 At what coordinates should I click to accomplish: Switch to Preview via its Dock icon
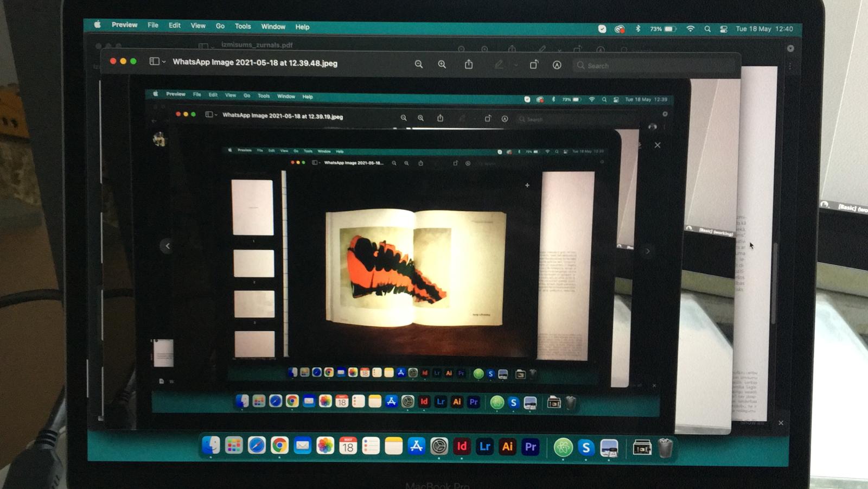pos(609,448)
